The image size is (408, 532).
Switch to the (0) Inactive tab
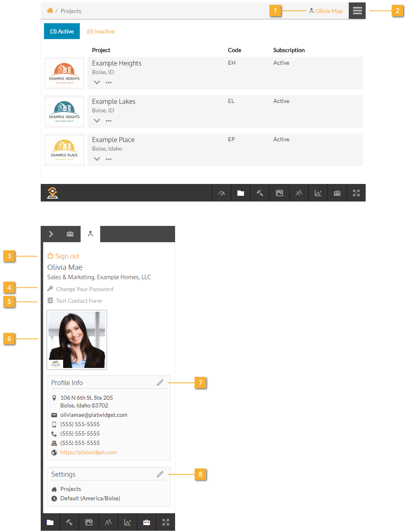[101, 31]
